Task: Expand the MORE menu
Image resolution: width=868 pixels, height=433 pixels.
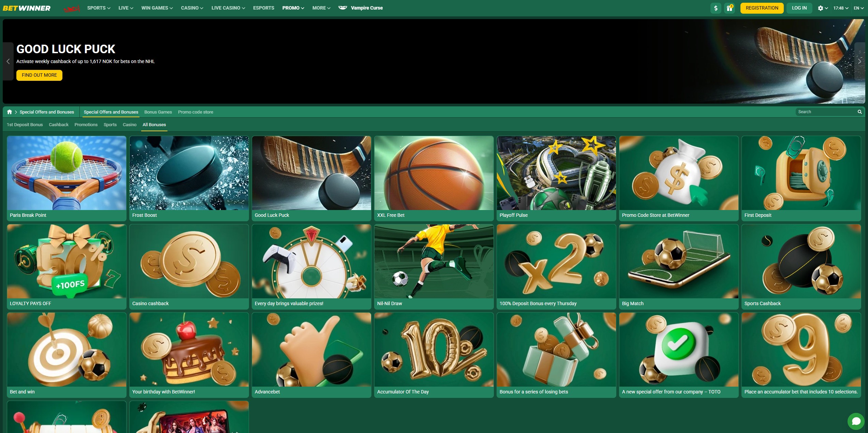Action: (x=321, y=8)
